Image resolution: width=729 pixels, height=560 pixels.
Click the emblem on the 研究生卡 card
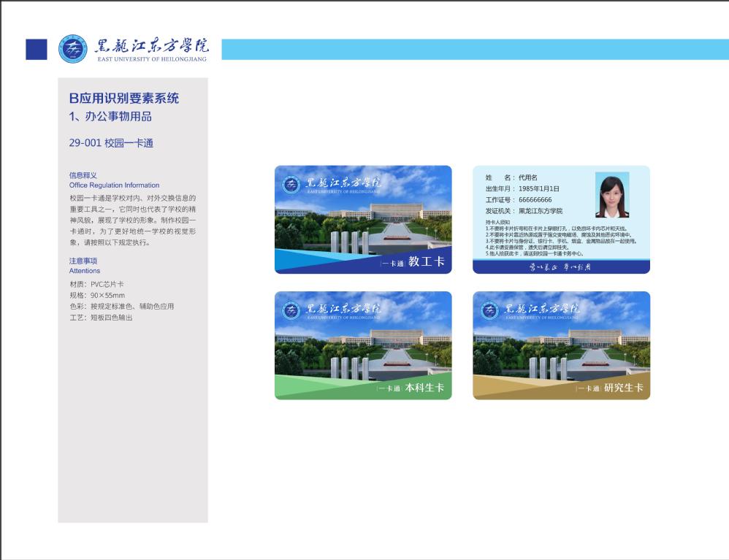click(489, 310)
